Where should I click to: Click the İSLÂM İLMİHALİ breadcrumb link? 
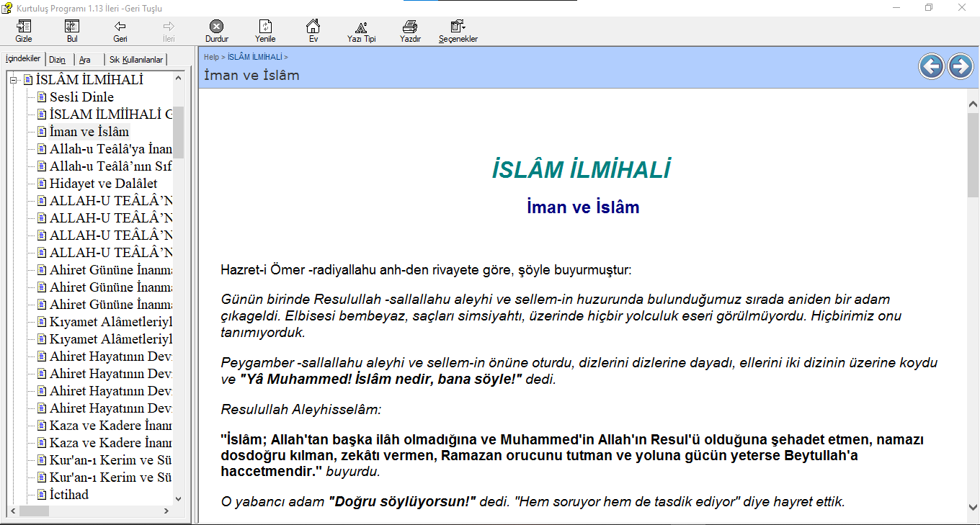(x=254, y=57)
